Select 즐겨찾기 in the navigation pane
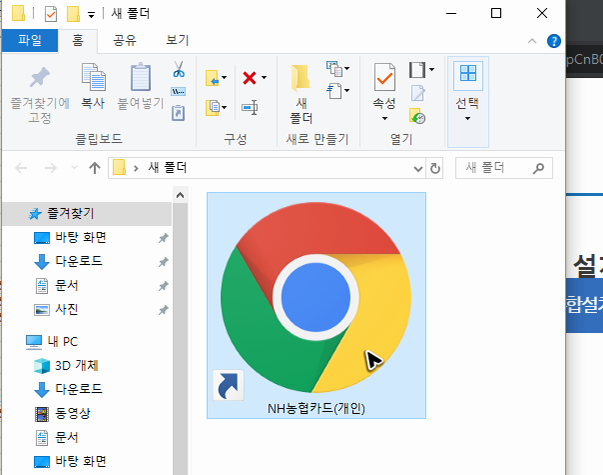 (87, 213)
